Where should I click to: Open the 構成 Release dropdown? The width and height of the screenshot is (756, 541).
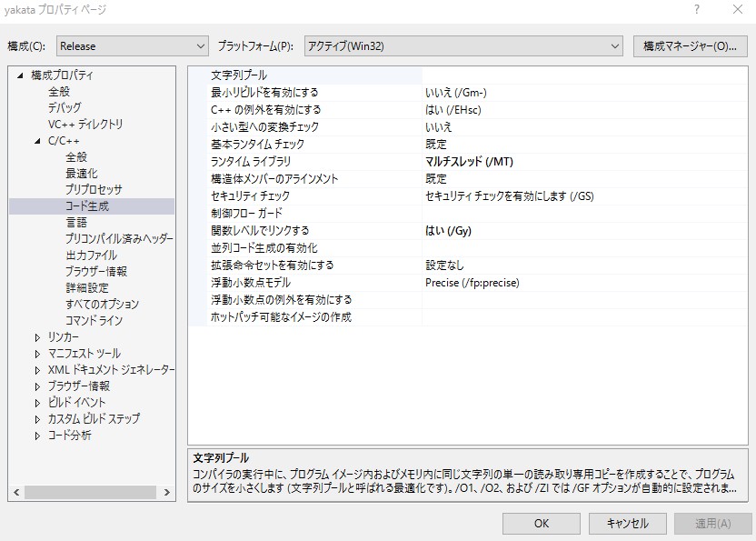click(x=132, y=46)
